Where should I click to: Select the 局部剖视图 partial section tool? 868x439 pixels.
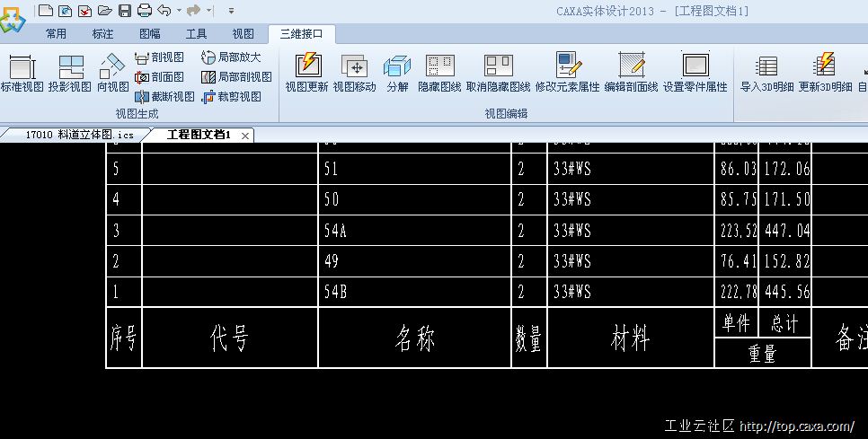pyautogui.click(x=236, y=77)
